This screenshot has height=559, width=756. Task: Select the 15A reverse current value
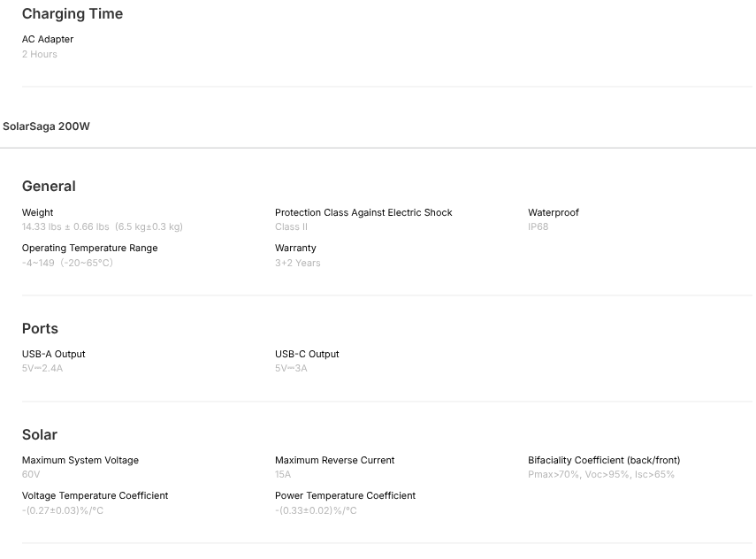[283, 474]
